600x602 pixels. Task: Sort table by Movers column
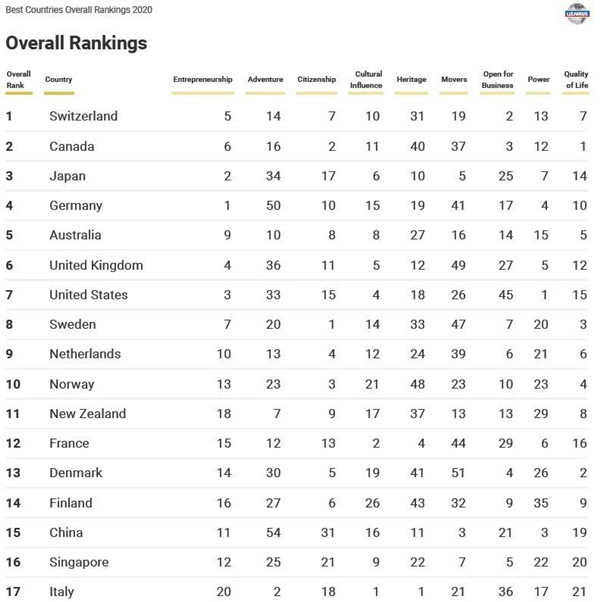tap(454, 79)
